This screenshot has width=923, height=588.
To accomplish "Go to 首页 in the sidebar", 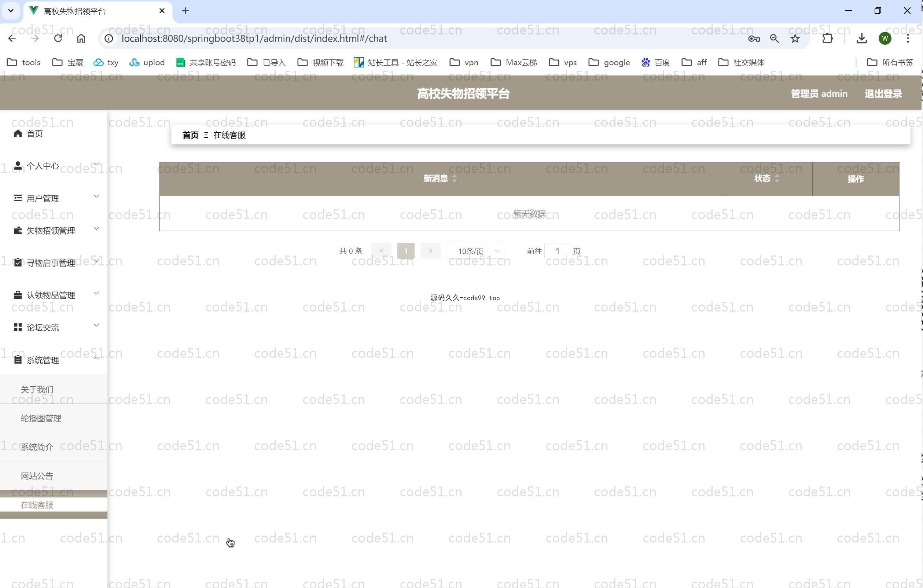I will pyautogui.click(x=34, y=133).
